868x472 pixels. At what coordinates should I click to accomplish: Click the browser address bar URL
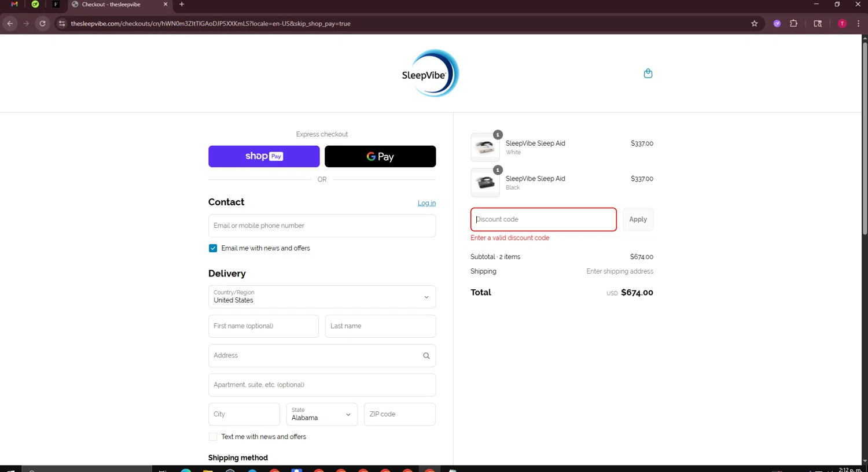[x=211, y=24]
